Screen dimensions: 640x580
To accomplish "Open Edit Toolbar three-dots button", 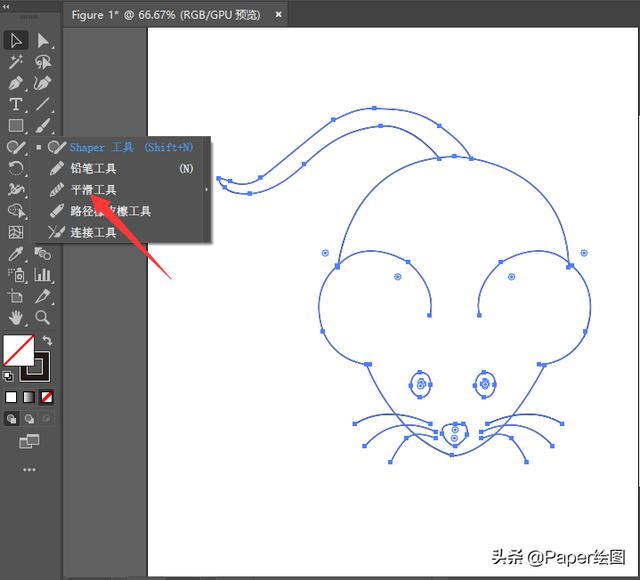I will (29, 470).
